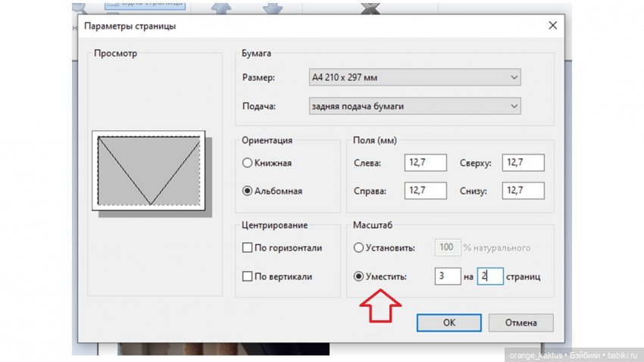This screenshot has height=362, width=644.
Task: Focus the Уместить pages-tall field showing 2
Action: click(x=489, y=276)
